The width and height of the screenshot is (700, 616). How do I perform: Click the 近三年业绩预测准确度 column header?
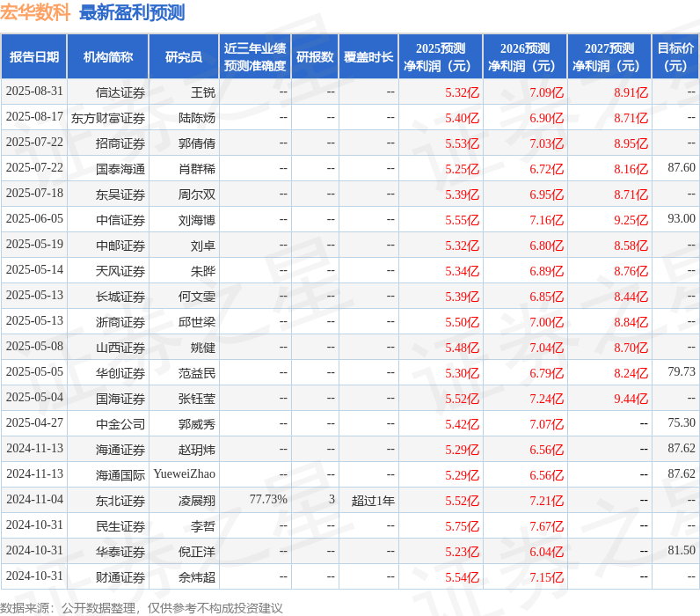click(x=254, y=57)
